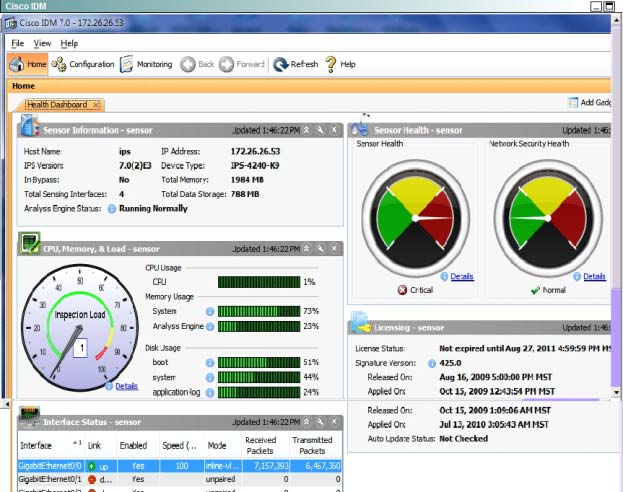Click info icon beside System memory usage
This screenshot has height=492, width=623.
[210, 312]
